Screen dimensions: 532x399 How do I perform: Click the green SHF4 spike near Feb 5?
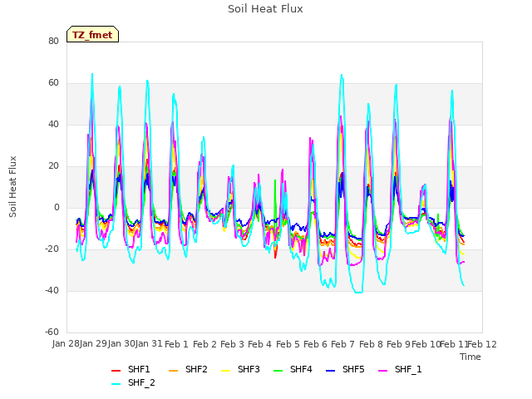coord(275,180)
